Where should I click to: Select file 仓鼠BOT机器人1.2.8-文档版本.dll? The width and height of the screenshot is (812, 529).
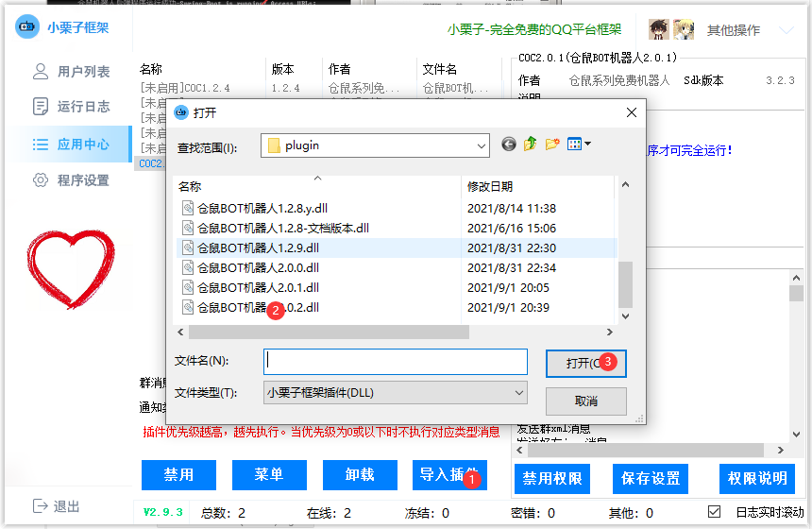282,228
